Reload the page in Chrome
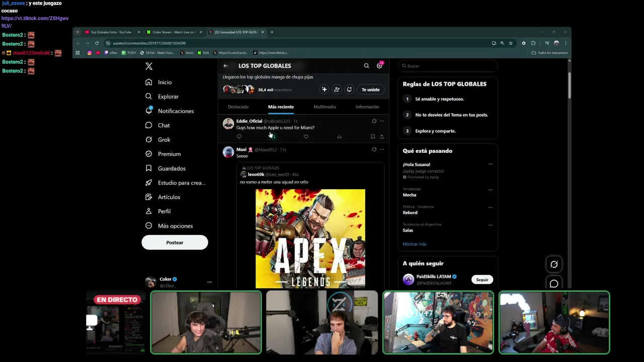Image resolution: width=644 pixels, height=362 pixels. tap(97, 43)
